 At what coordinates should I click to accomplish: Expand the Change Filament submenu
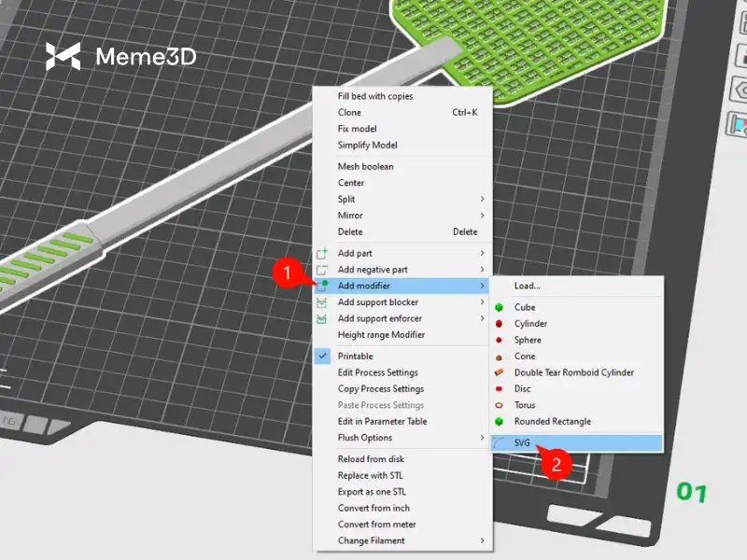pos(482,540)
